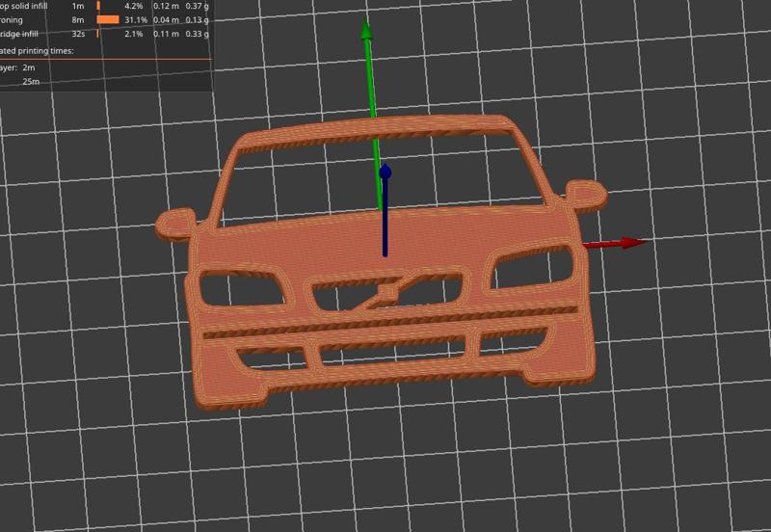Select the '8m' Ironing time value
This screenshot has height=532, width=771.
point(78,20)
